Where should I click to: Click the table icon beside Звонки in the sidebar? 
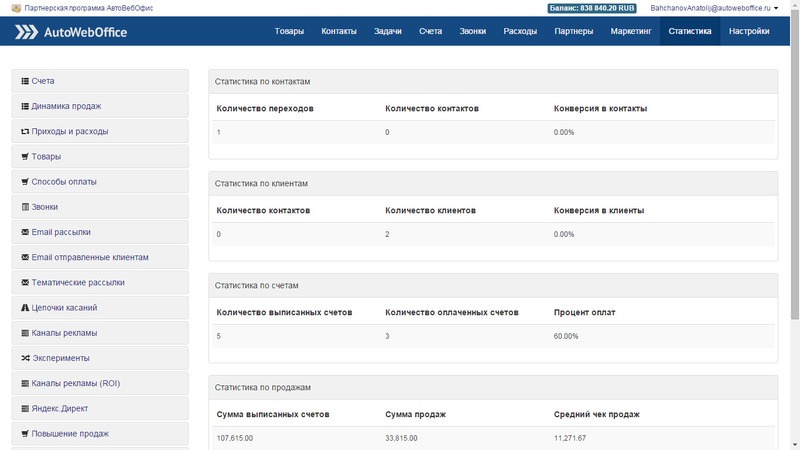pyautogui.click(x=25, y=207)
